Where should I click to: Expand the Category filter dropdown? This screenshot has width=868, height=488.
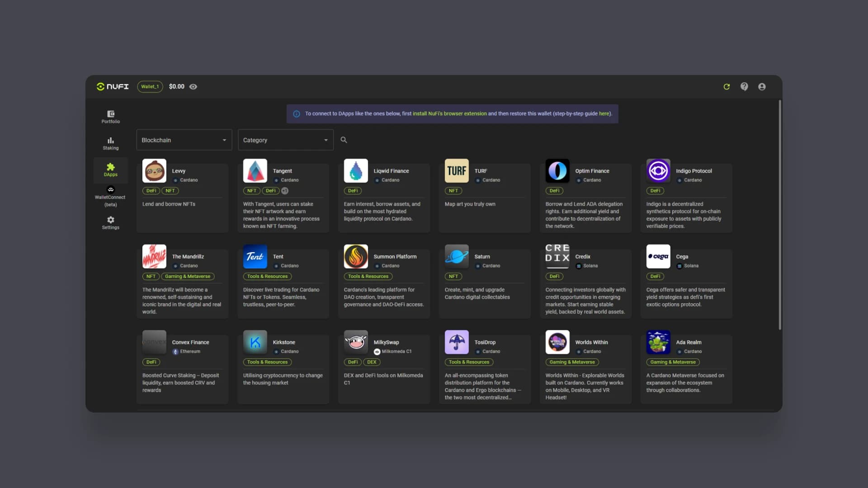285,140
